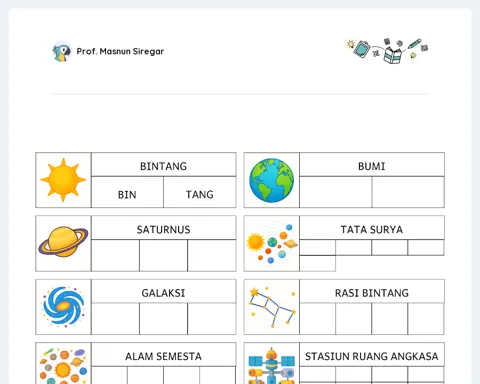The width and height of the screenshot is (480, 384).
Task: Click last empty cell under GALAKSI
Action: point(212,319)
